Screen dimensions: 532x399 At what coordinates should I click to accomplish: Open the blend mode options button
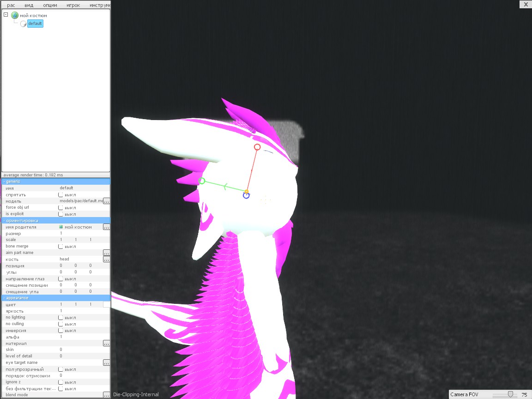click(x=107, y=395)
